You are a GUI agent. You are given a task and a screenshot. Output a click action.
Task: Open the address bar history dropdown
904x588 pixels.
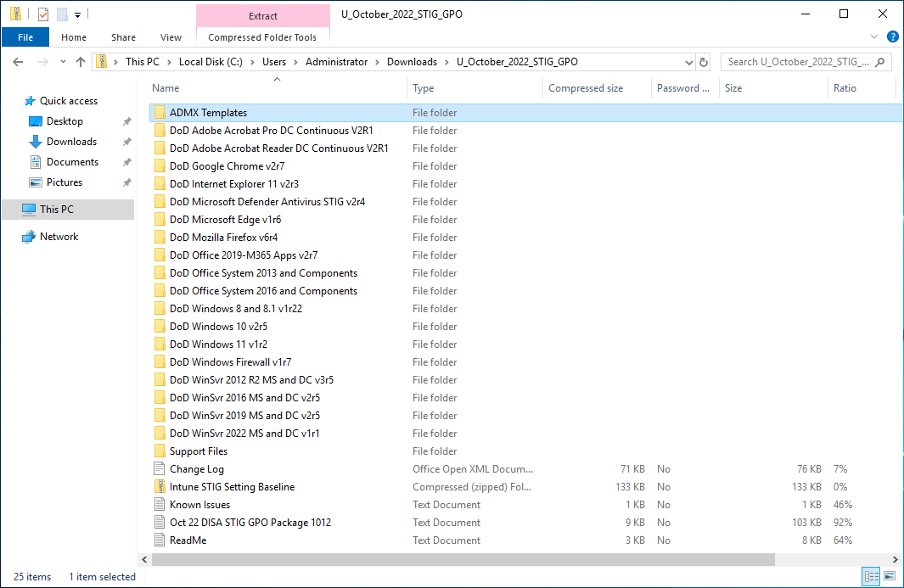point(688,62)
